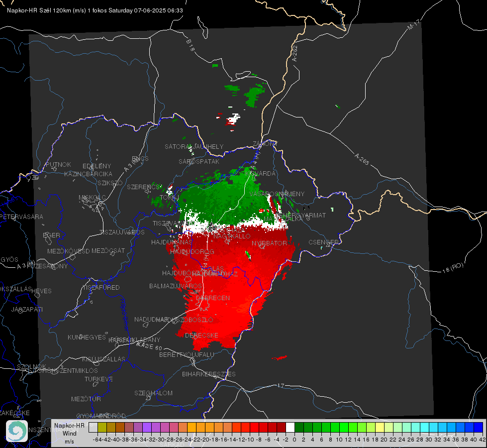Click the HAJDÚNÁNÁS city label
Screen dimensions: 487x448
click(x=172, y=242)
